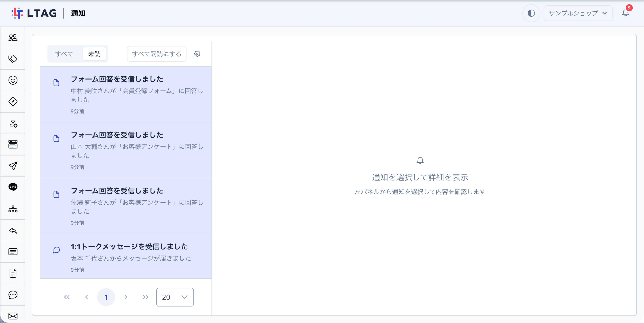The width and height of the screenshot is (644, 323).
Task: Open the paper plane send sidebar icon
Action: tap(13, 166)
